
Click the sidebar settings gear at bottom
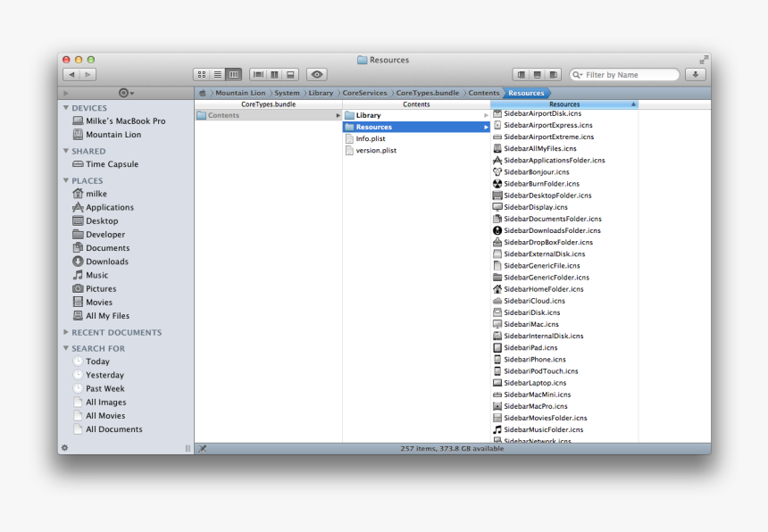pos(64,448)
